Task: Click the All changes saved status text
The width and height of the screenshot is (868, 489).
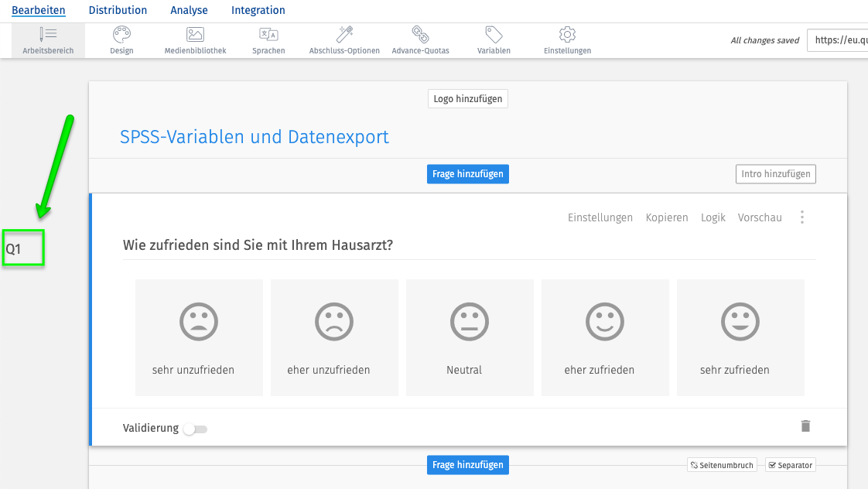Action: [765, 40]
